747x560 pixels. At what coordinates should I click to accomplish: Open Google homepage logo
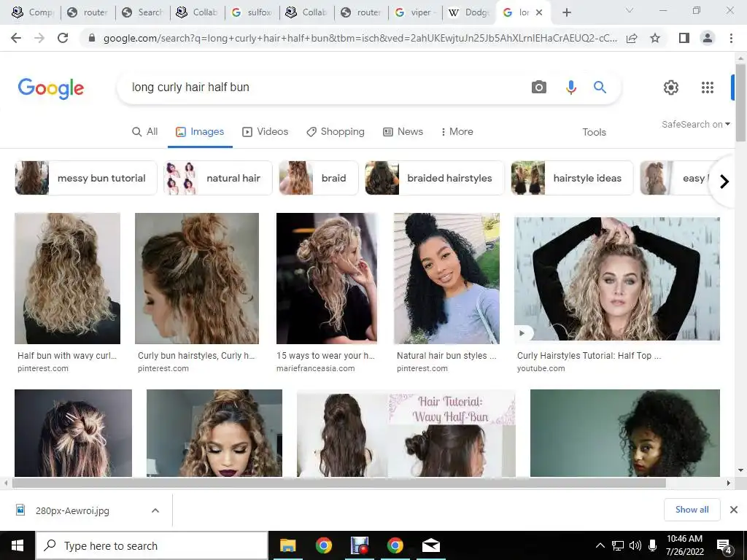51,88
